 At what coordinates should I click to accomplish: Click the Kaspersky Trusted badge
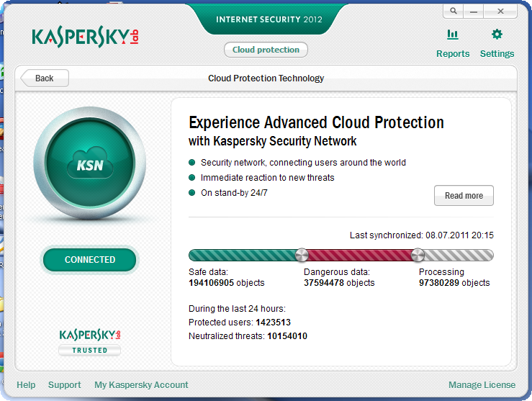point(89,342)
